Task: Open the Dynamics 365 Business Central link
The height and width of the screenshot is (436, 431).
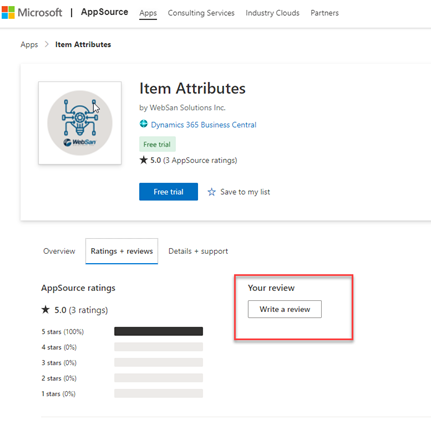Action: (x=203, y=125)
